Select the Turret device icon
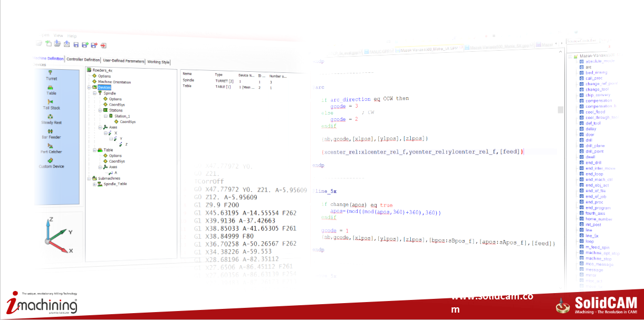This screenshot has width=644, height=320. (x=50, y=72)
